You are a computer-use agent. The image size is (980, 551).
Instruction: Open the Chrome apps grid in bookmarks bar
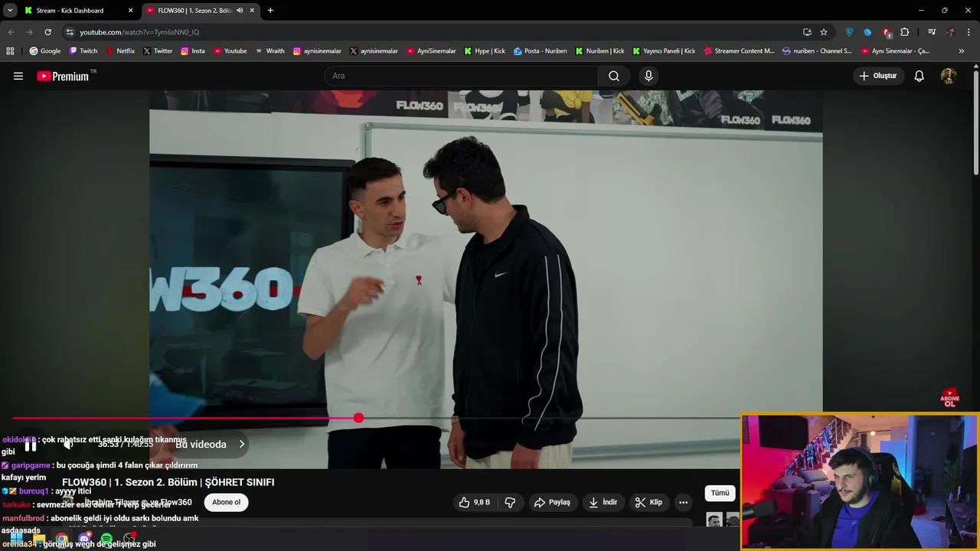pyautogui.click(x=10, y=51)
